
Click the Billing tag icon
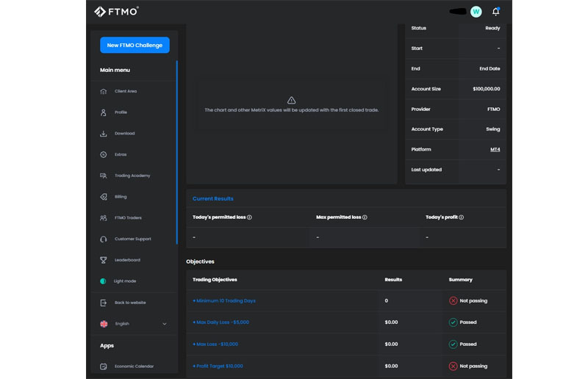[104, 197]
